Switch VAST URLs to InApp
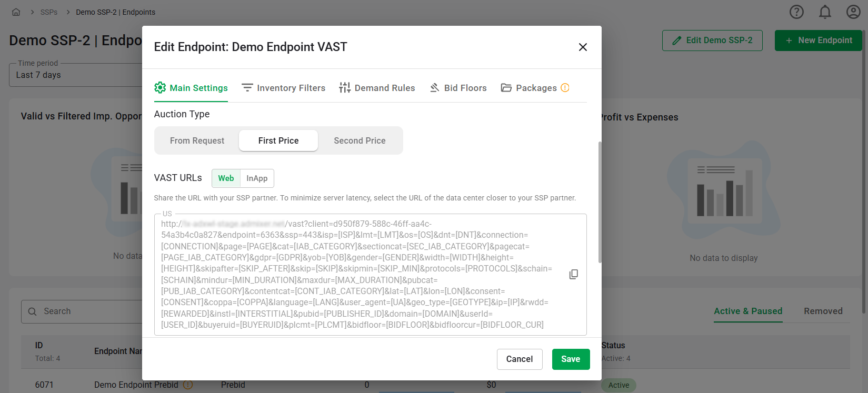Image resolution: width=868 pixels, height=393 pixels. [x=257, y=178]
